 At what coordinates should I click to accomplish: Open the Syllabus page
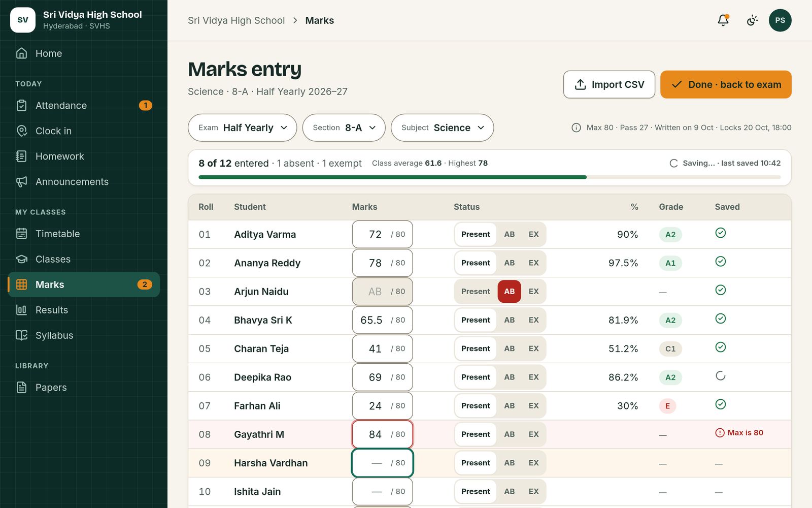84,335
